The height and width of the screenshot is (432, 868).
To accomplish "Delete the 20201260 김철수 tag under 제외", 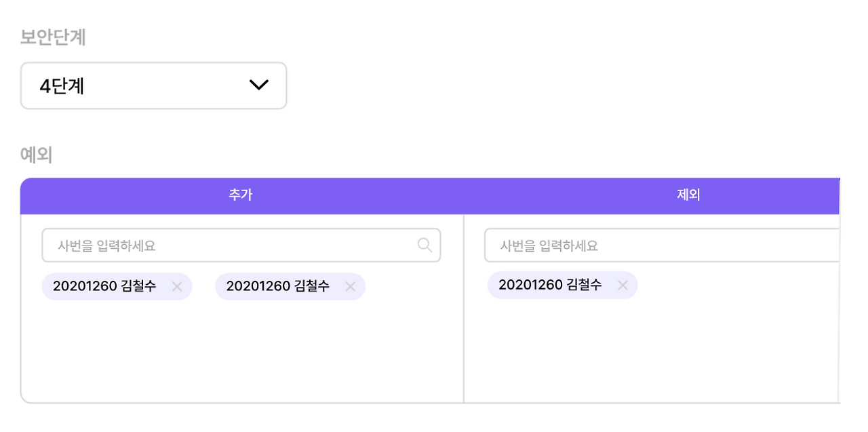I will tap(622, 285).
